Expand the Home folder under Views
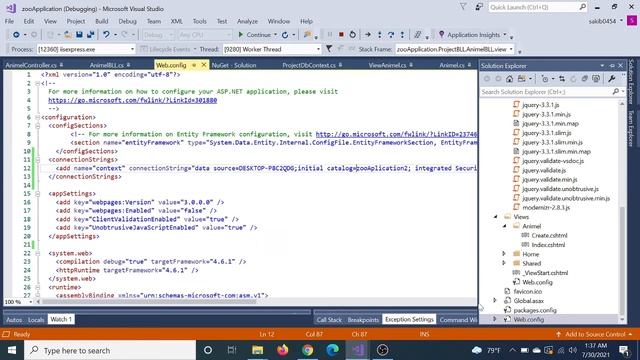Image resolution: width=640 pixels, height=360 pixels. coord(504,254)
